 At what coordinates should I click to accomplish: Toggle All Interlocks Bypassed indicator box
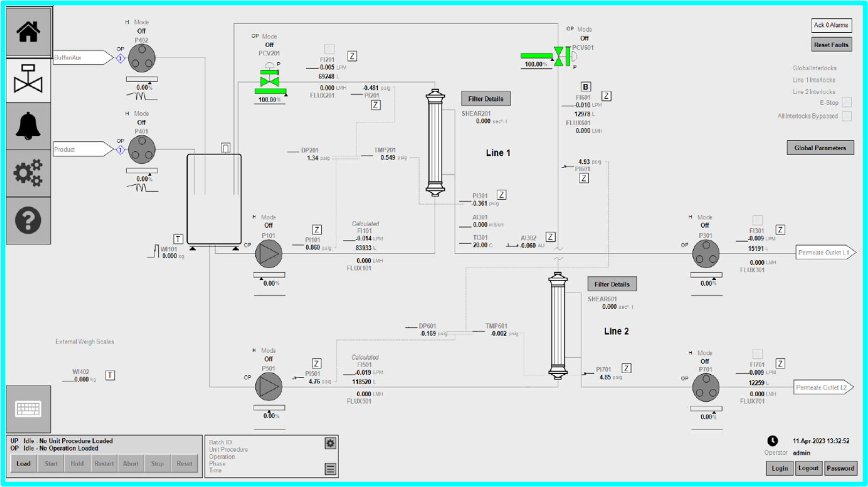(x=847, y=116)
